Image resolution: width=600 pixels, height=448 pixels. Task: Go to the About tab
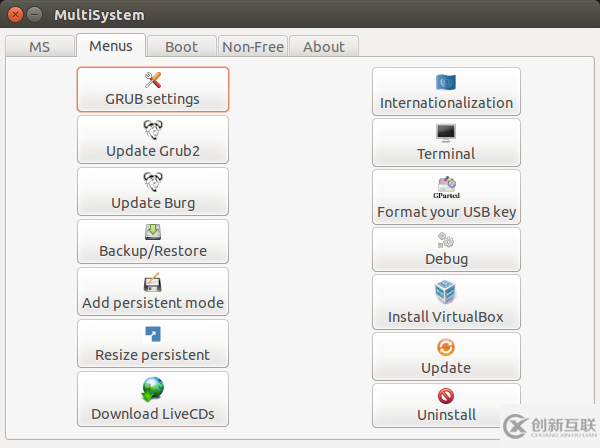[324, 47]
